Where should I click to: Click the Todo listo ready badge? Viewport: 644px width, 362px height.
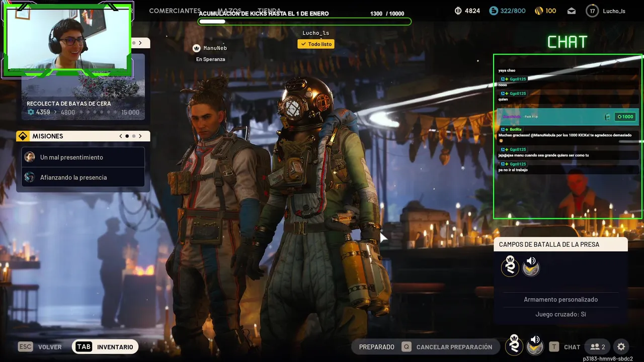(316, 44)
